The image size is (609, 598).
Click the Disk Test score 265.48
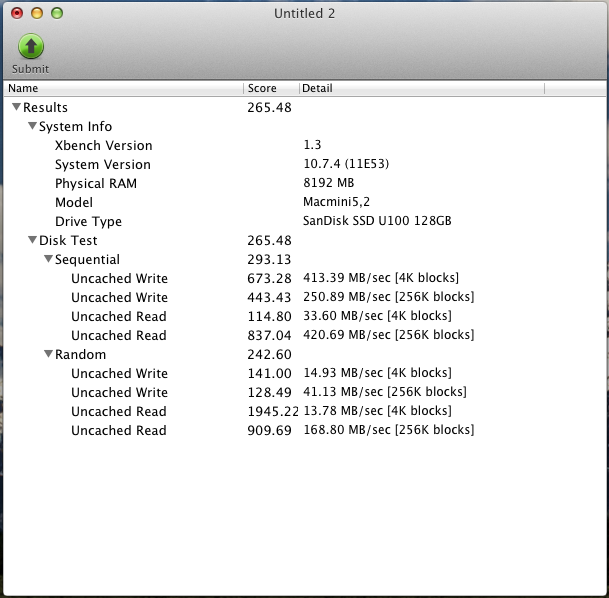point(269,240)
